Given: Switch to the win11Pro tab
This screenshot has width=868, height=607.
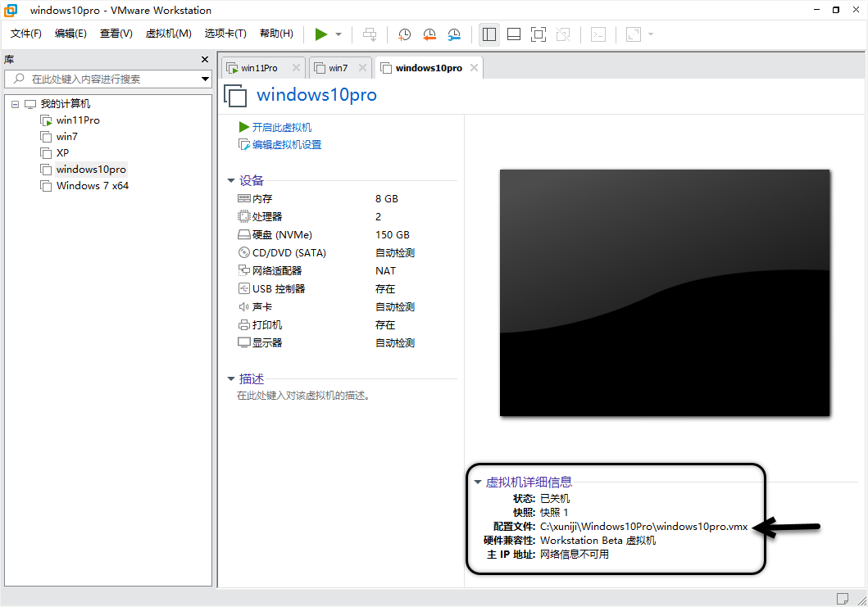Looking at the screenshot, I should (259, 68).
